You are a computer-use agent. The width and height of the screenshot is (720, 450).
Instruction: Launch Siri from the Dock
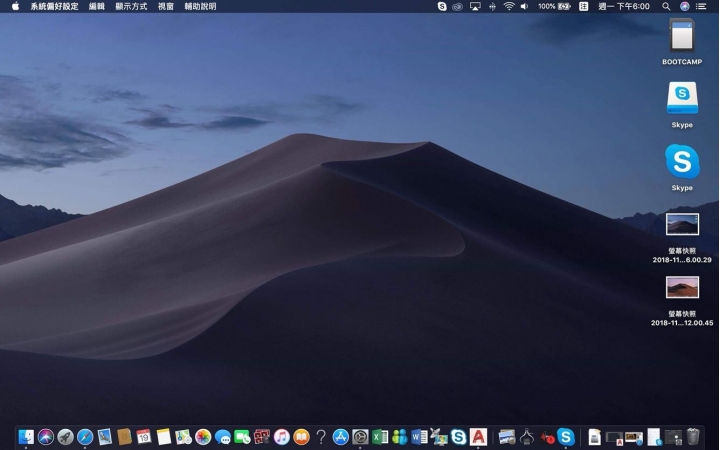coord(46,437)
